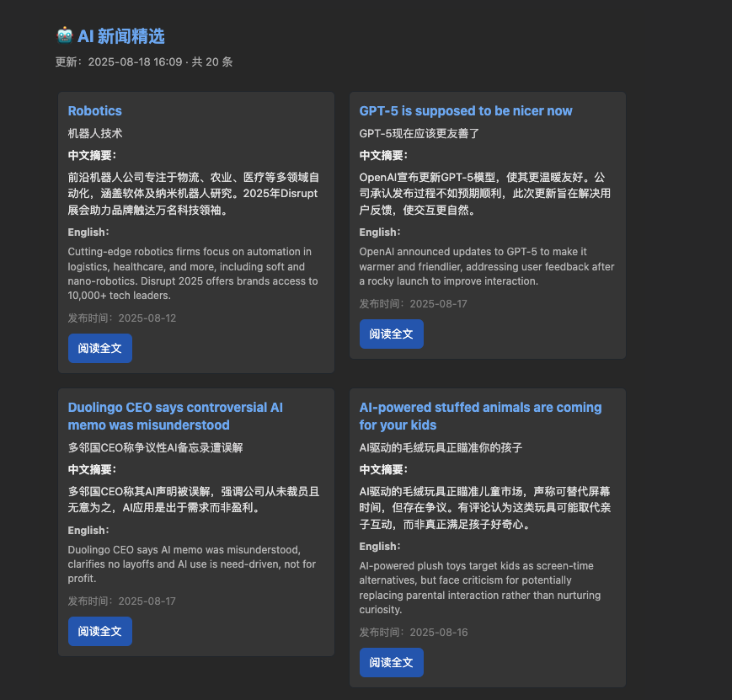
Task: Click the Chinese subtitle '机器人技术'
Action: click(95, 134)
